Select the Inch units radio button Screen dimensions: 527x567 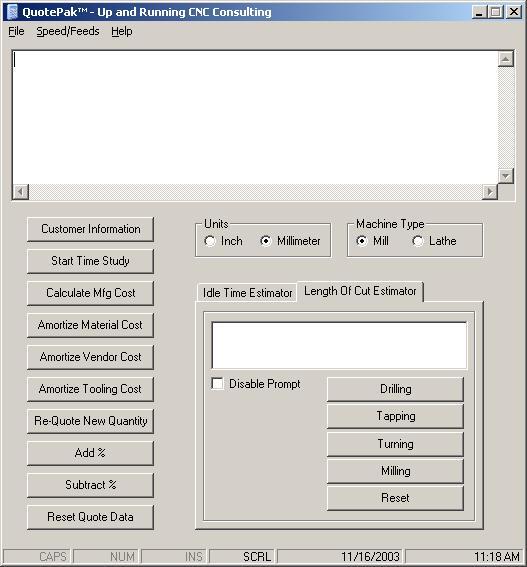210,241
